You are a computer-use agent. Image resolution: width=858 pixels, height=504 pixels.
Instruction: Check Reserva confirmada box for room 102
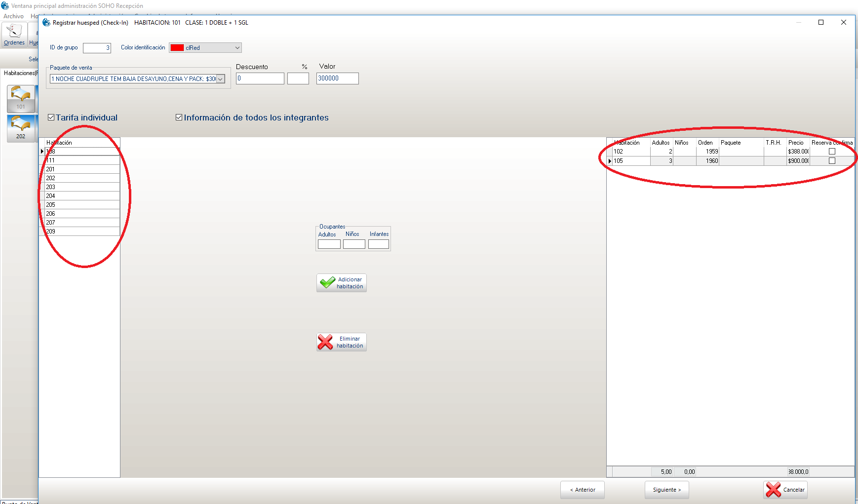[832, 152]
